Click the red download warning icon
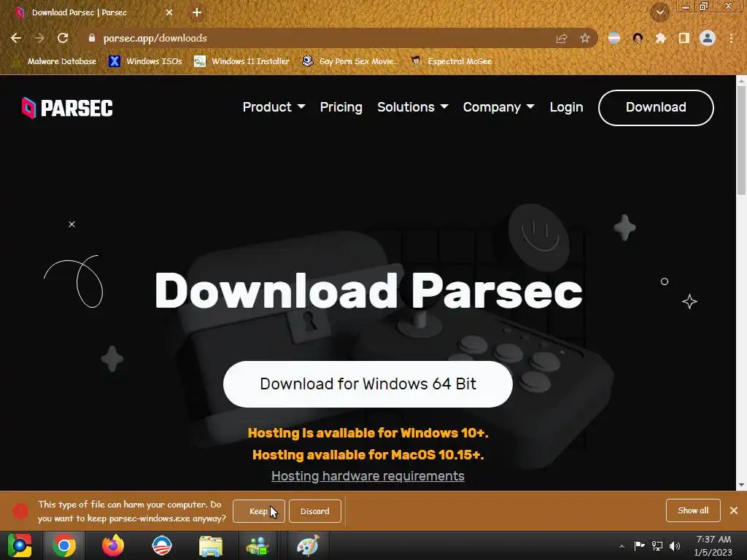747x560 pixels. pos(20,511)
